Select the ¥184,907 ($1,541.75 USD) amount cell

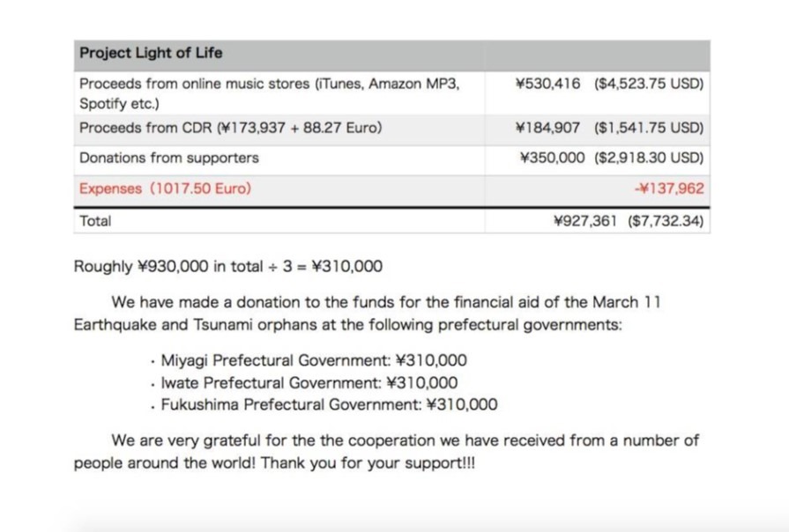coord(609,128)
